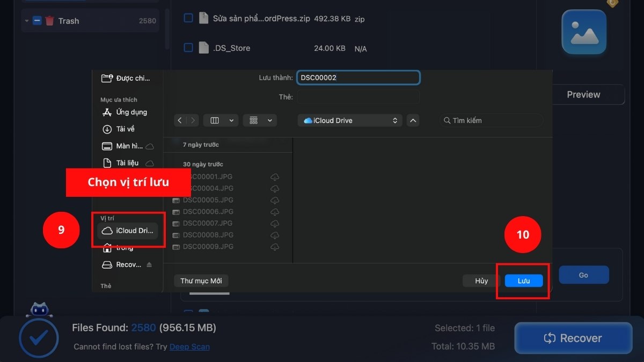Click the thumbnail icon of DSC00006.JPG

pos(175,212)
